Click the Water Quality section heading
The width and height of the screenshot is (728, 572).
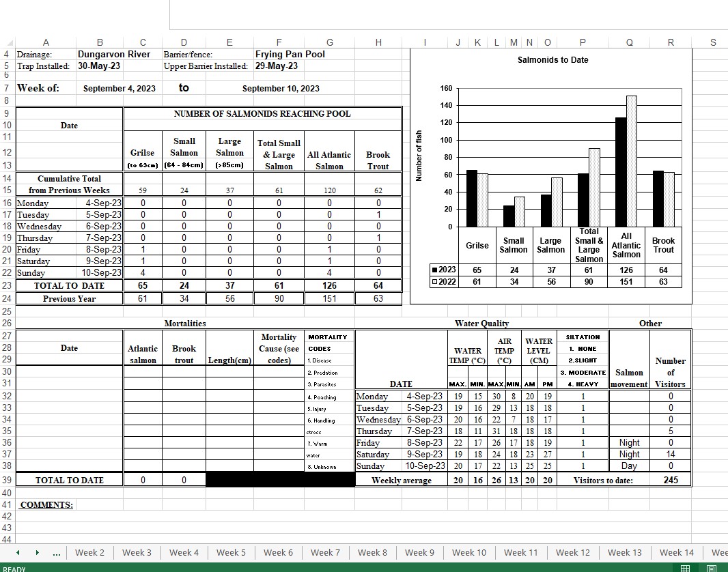tap(482, 324)
